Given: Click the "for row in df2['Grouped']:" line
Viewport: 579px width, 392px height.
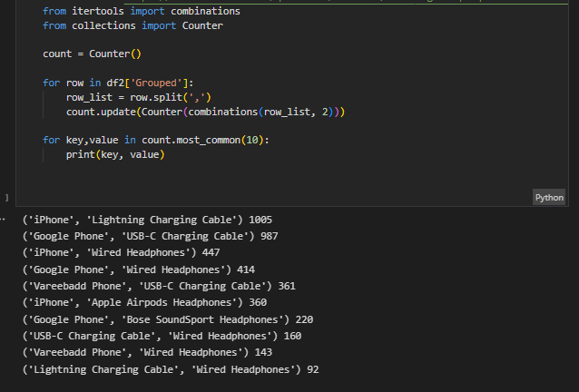Looking at the screenshot, I should pos(118,83).
